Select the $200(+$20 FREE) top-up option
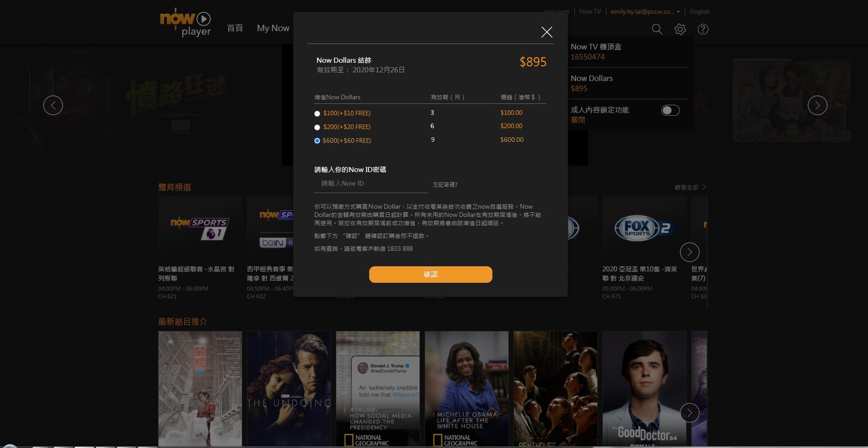 point(317,127)
